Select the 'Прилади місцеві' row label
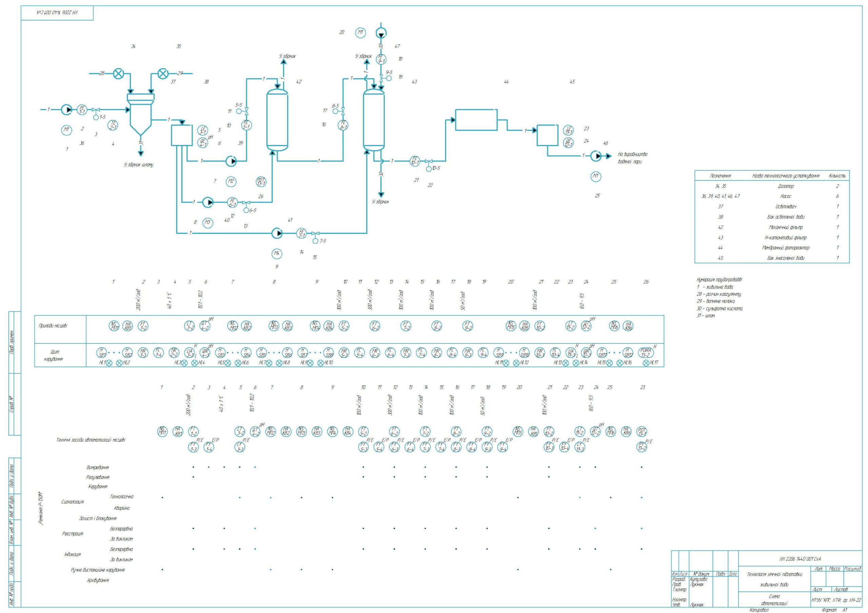This screenshot has height=613, width=868. 53,326
